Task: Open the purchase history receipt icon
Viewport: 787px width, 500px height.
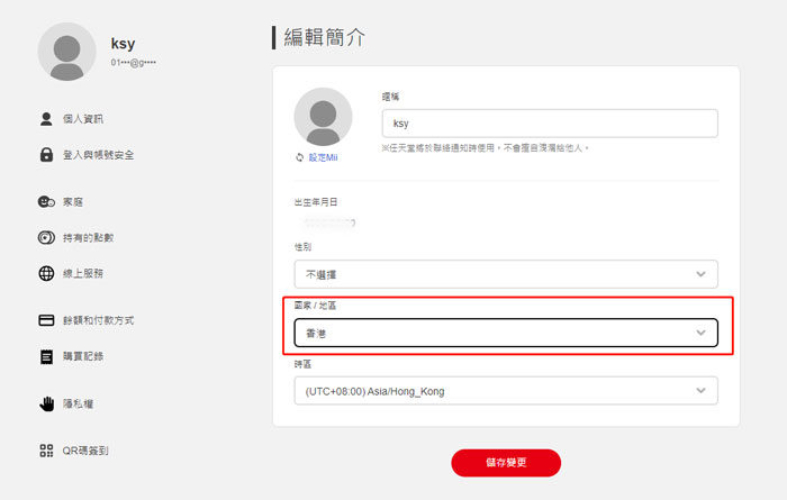Action: 46,356
